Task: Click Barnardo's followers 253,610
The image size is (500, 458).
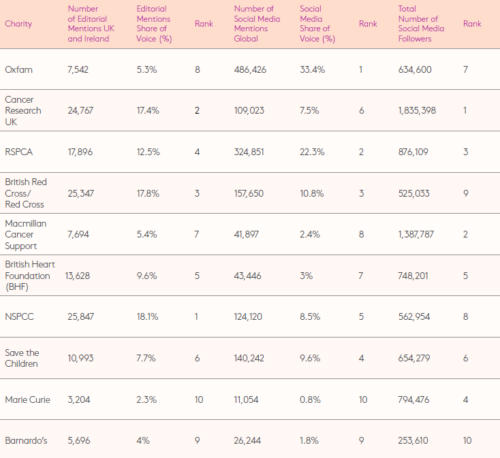Action: [413, 441]
